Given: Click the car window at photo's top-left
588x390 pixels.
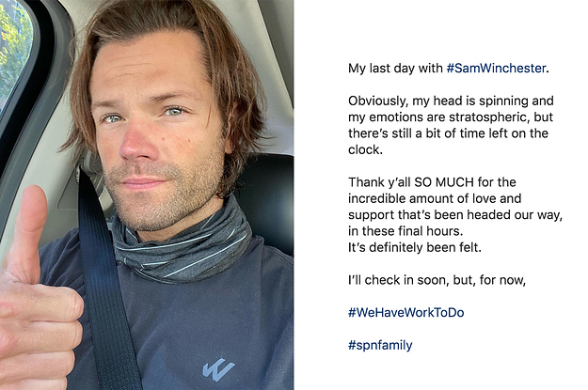Looking at the screenshot, I should 14,47.
